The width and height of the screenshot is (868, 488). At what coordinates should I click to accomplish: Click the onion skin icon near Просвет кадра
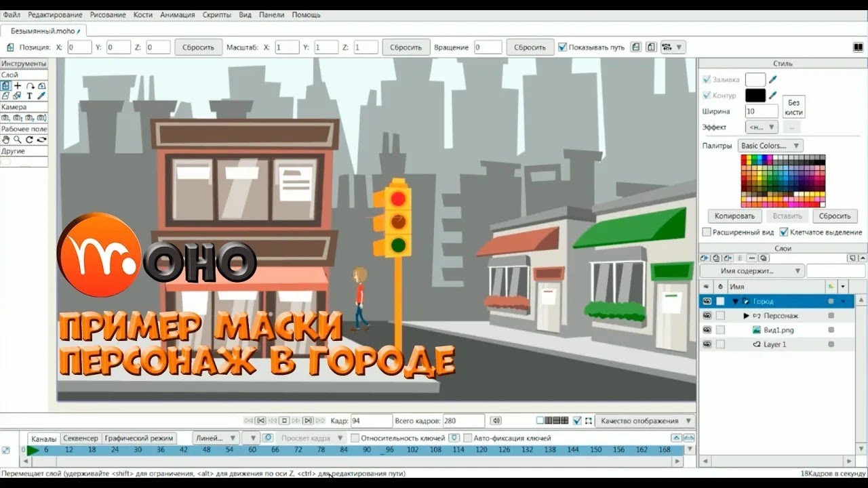267,439
